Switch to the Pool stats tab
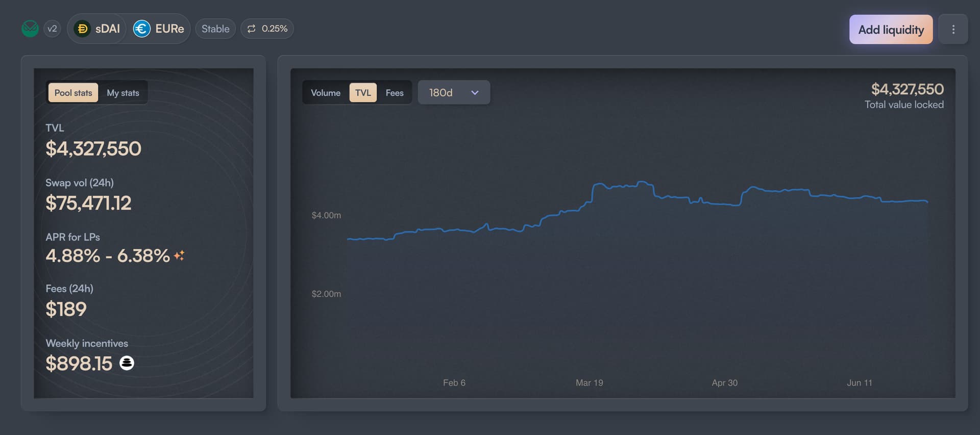The height and width of the screenshot is (435, 980). (73, 93)
